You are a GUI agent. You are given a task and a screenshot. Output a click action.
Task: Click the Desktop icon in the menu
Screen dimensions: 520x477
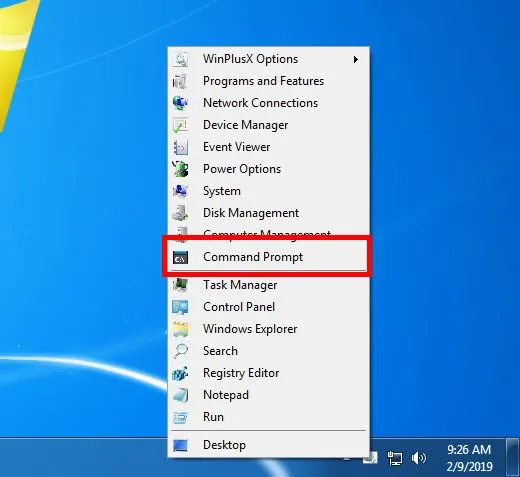pos(180,445)
